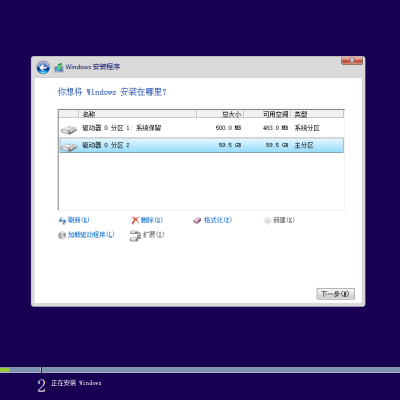Click the extend (扩展) partition icon
400x400 pixels.
click(135, 236)
